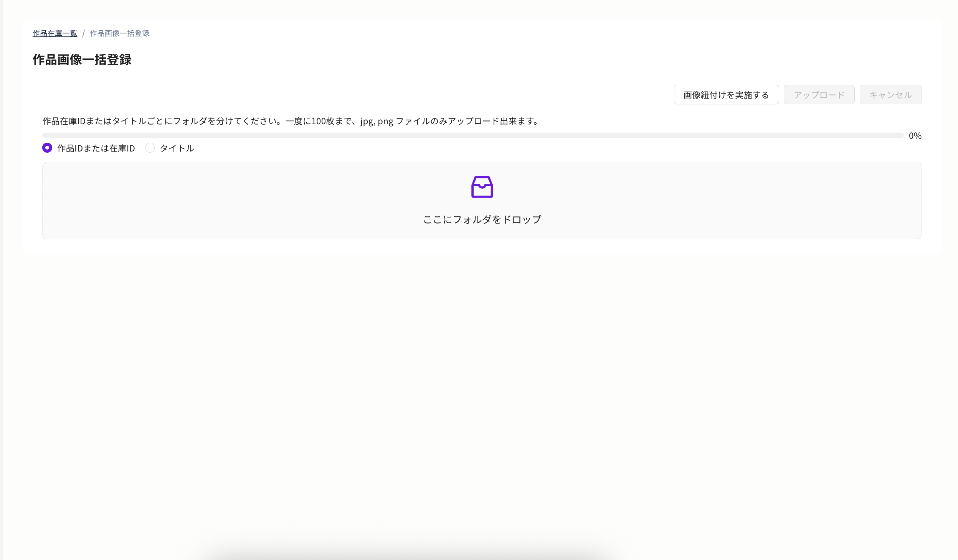Click the ここにフォルダをドロップ text
958x560 pixels.
482,219
